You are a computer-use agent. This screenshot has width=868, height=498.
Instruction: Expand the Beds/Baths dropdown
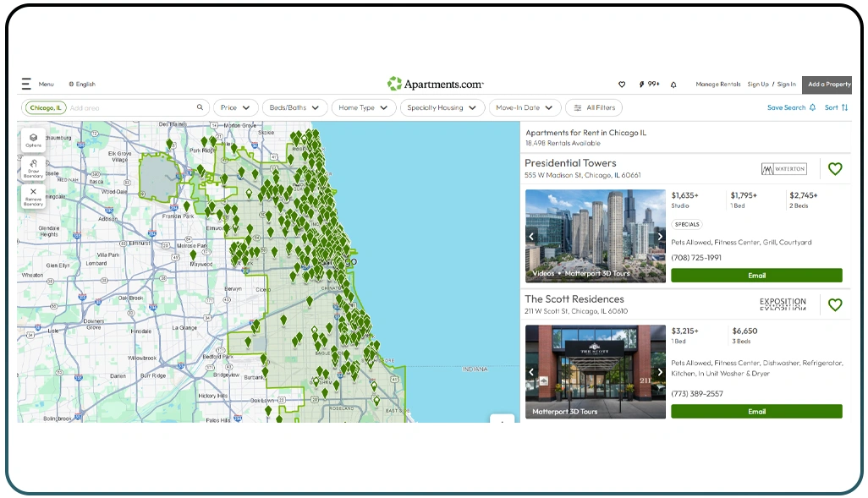click(294, 107)
